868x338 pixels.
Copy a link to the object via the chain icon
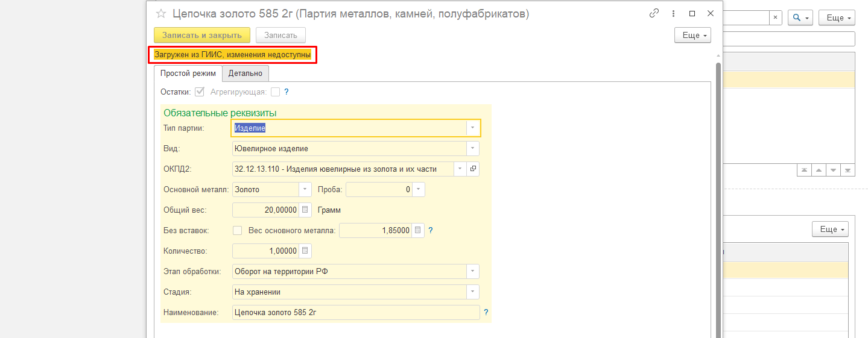tap(654, 13)
